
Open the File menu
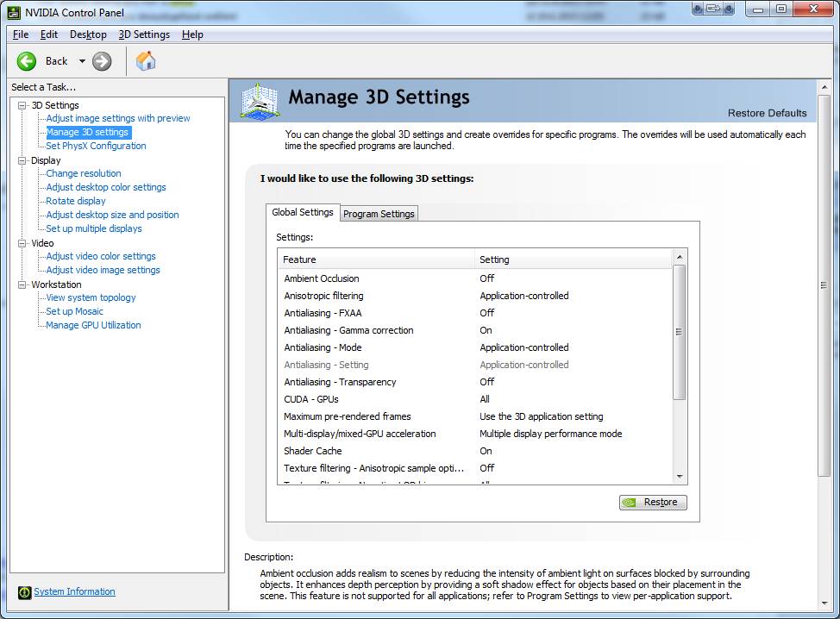tap(21, 34)
